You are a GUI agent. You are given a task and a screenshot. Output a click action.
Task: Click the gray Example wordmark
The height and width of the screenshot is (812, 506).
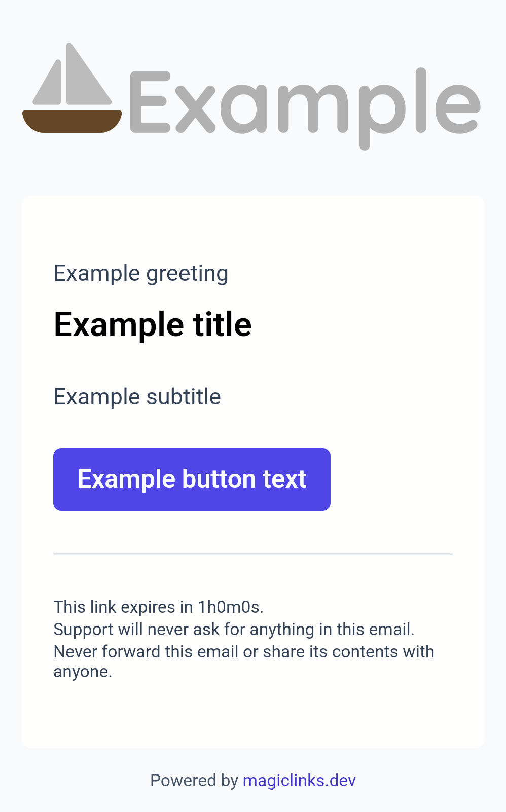pos(305,108)
